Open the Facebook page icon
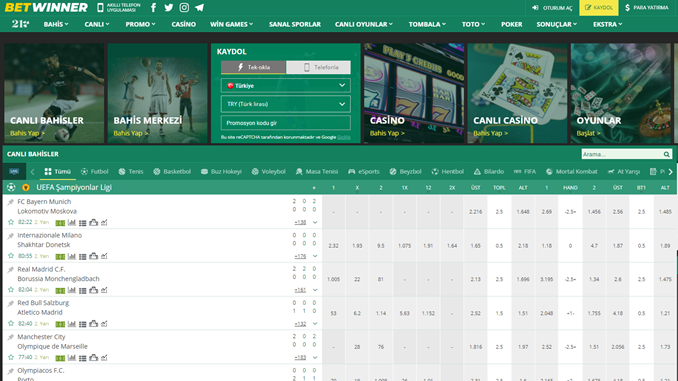678x381 pixels. coord(154,7)
